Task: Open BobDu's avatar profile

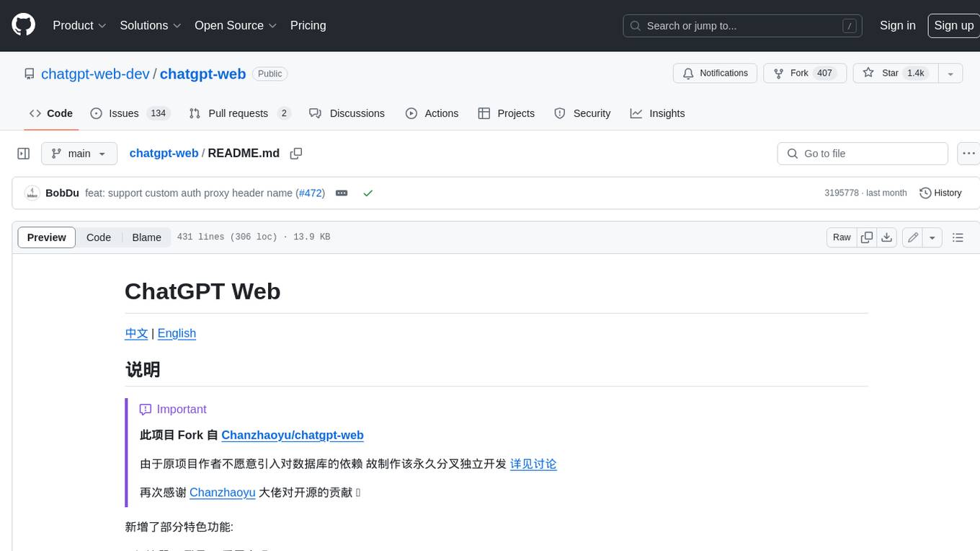Action: (32, 193)
